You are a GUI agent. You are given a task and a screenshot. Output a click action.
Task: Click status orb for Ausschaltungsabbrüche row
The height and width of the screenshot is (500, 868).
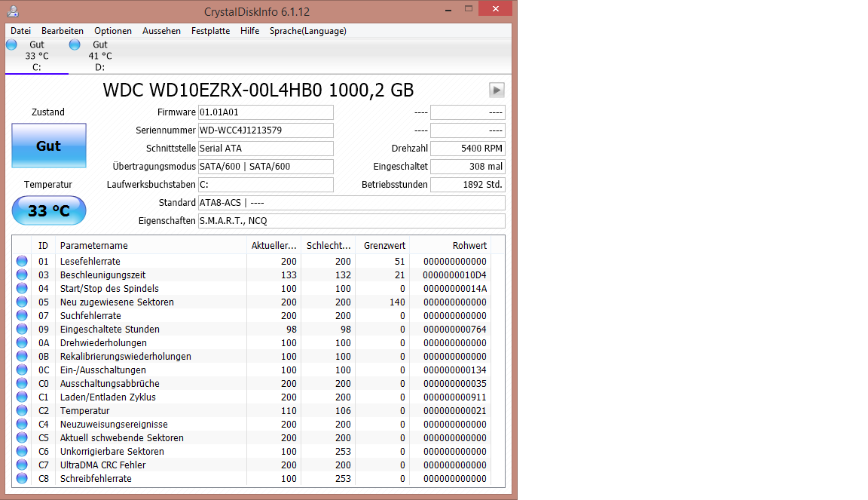[x=22, y=384]
